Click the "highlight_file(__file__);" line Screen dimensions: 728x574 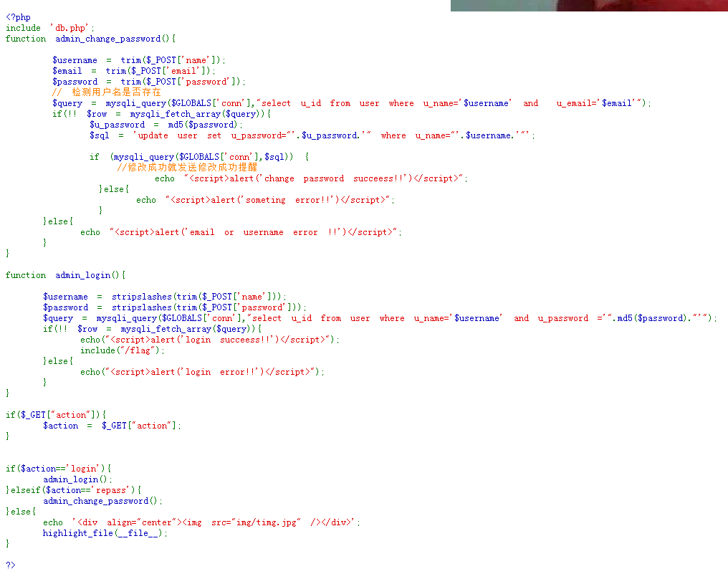[x=105, y=533]
